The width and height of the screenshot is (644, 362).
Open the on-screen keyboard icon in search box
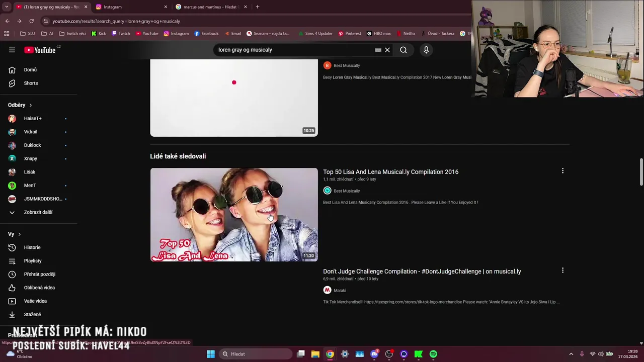[x=378, y=50]
